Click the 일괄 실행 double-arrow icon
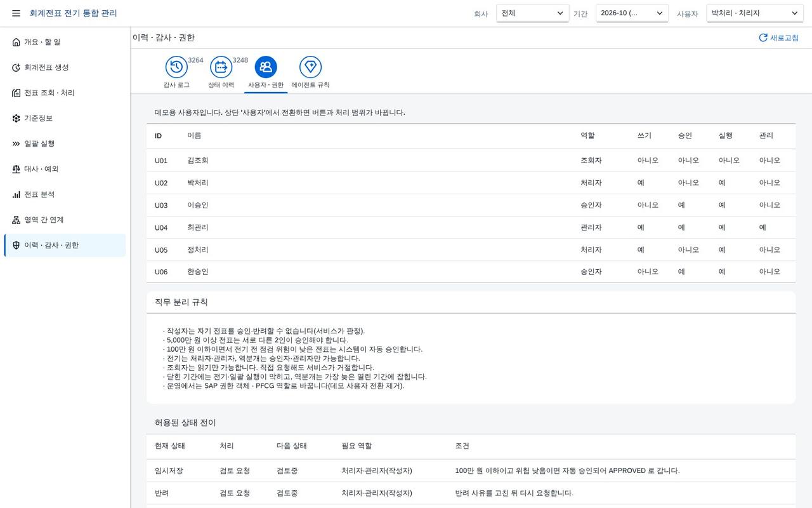This screenshot has height=508, width=812. click(x=16, y=144)
